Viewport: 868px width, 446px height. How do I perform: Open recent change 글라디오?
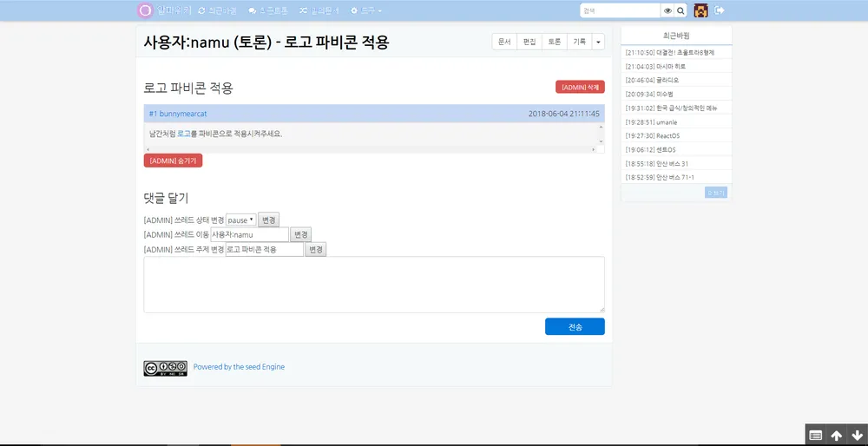667,80
